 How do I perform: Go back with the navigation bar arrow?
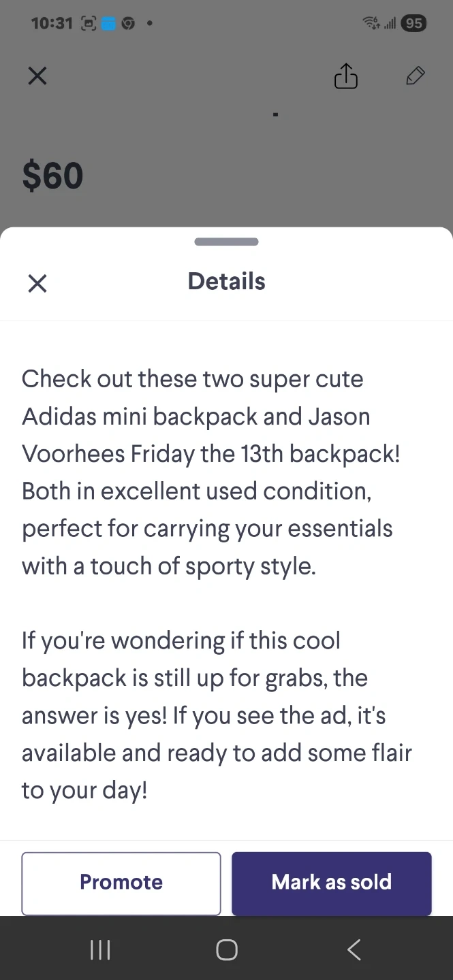pos(354,949)
